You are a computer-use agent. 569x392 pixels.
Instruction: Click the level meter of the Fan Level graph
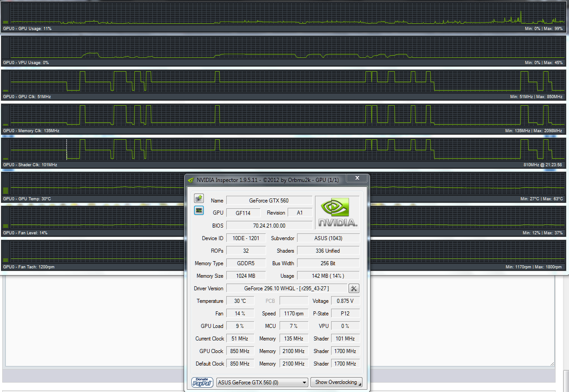[x=6, y=218]
